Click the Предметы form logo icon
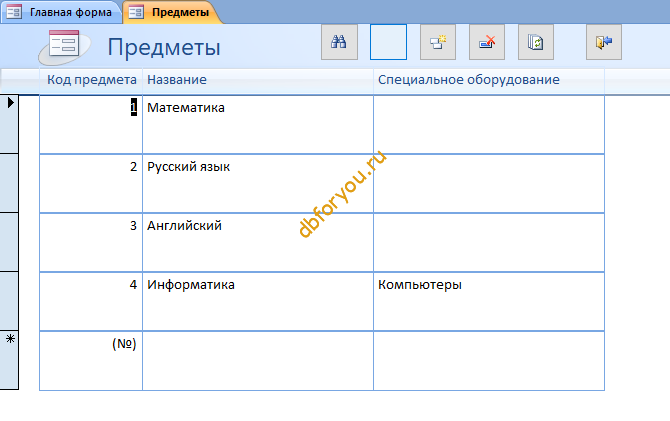Image resolution: width=670 pixels, height=421 pixels. click(x=64, y=46)
